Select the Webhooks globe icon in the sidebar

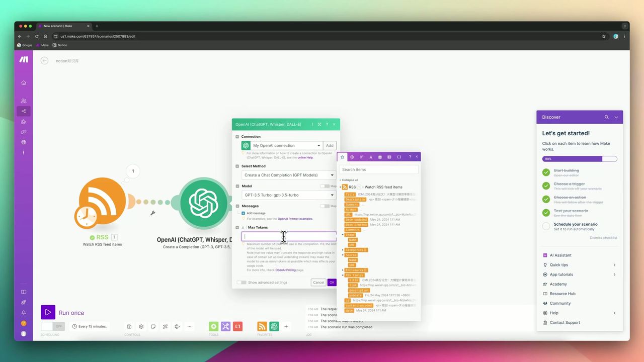23,142
